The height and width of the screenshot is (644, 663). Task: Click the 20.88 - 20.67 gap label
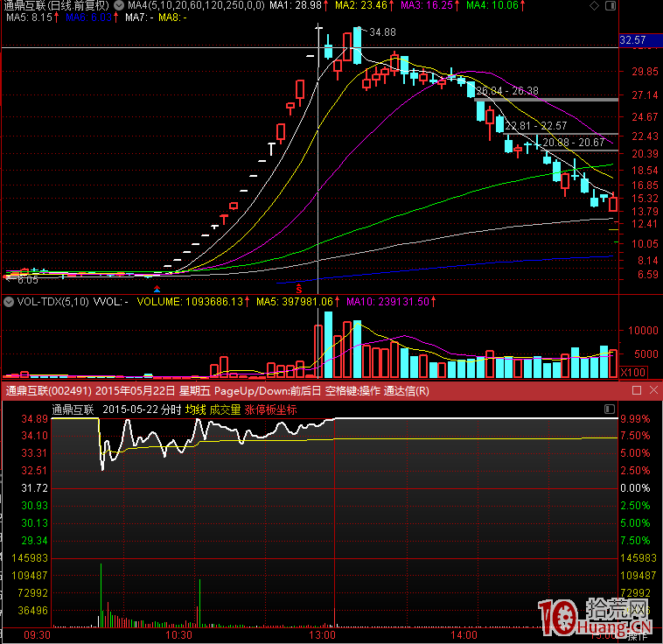574,142
